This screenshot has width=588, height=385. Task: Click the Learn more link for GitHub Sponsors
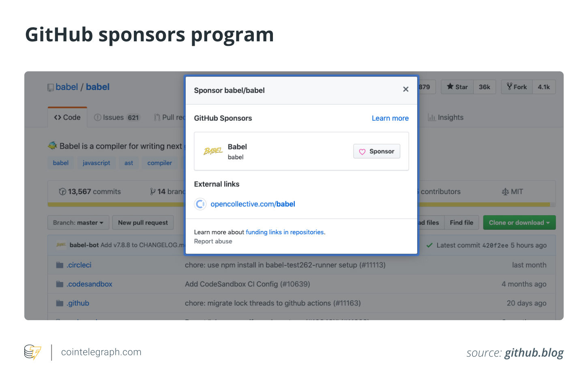[390, 118]
